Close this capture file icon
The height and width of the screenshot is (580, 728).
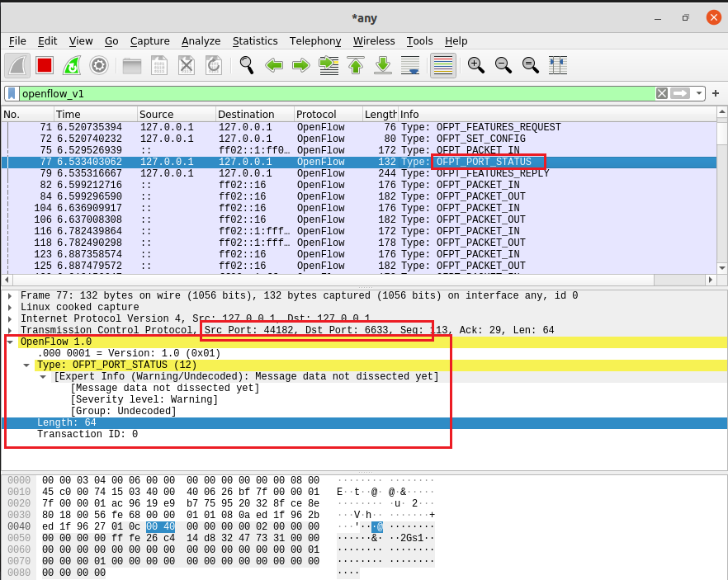[x=187, y=65]
